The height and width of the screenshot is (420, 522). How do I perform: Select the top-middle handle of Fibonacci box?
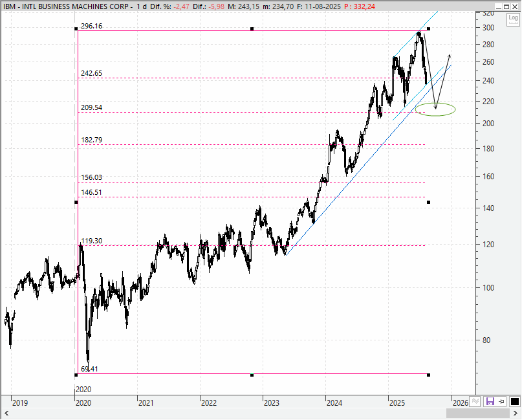252,29
